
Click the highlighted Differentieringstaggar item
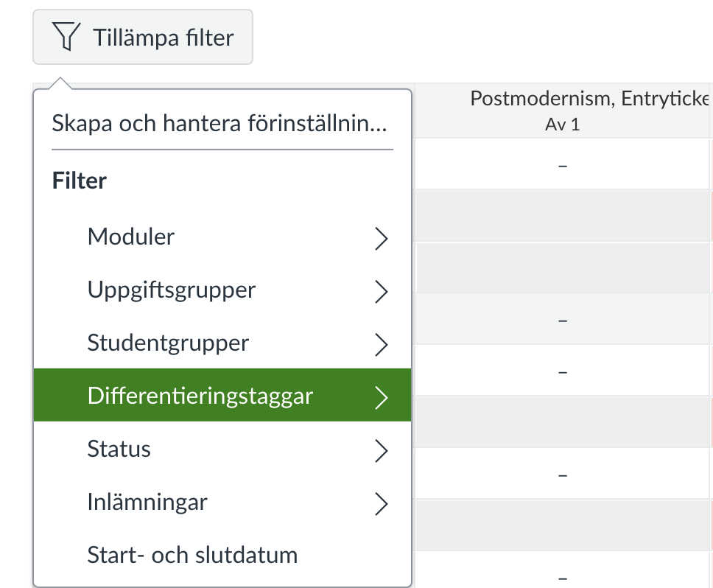(x=200, y=396)
